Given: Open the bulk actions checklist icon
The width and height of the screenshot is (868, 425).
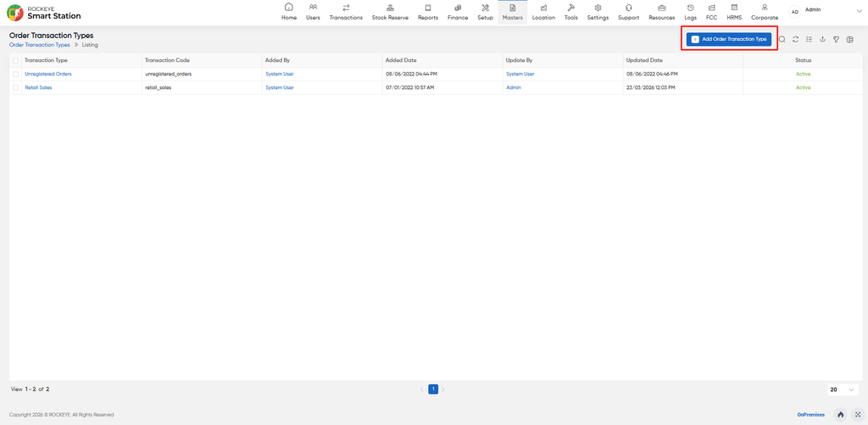Looking at the screenshot, I should click(809, 39).
